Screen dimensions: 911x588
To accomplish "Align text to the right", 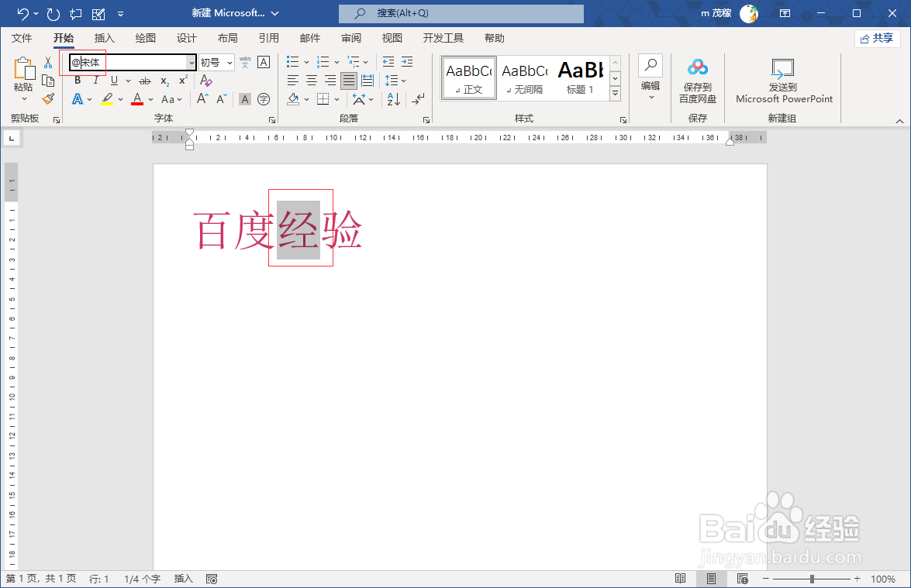I will tap(330, 81).
